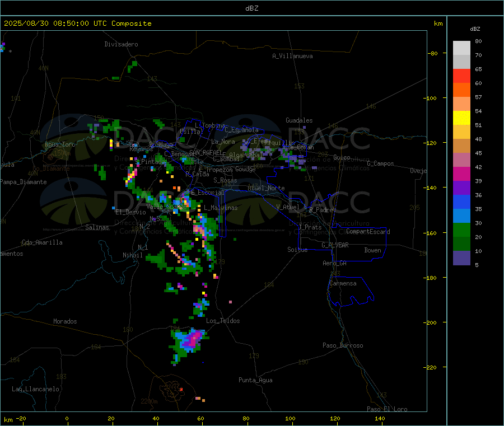Click the Pampa_Diamante place label
Image resolution: width=504 pixels, height=426 pixels.
pyautogui.click(x=23, y=182)
